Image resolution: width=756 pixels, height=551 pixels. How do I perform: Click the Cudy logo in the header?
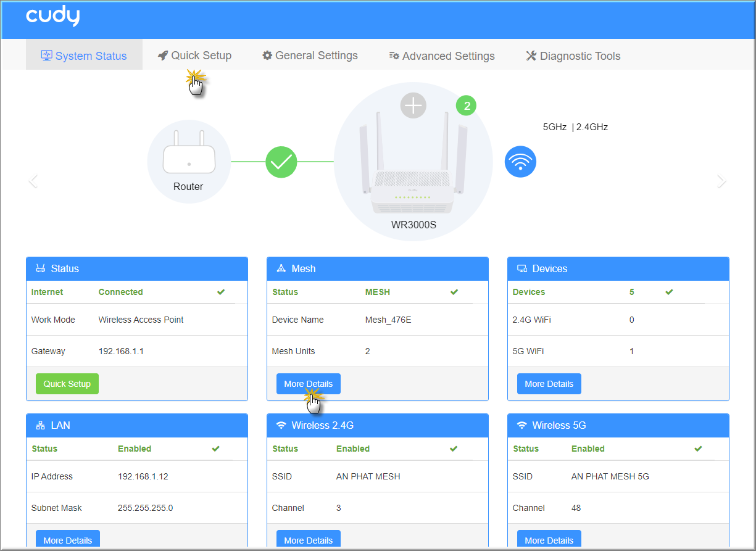tap(52, 17)
